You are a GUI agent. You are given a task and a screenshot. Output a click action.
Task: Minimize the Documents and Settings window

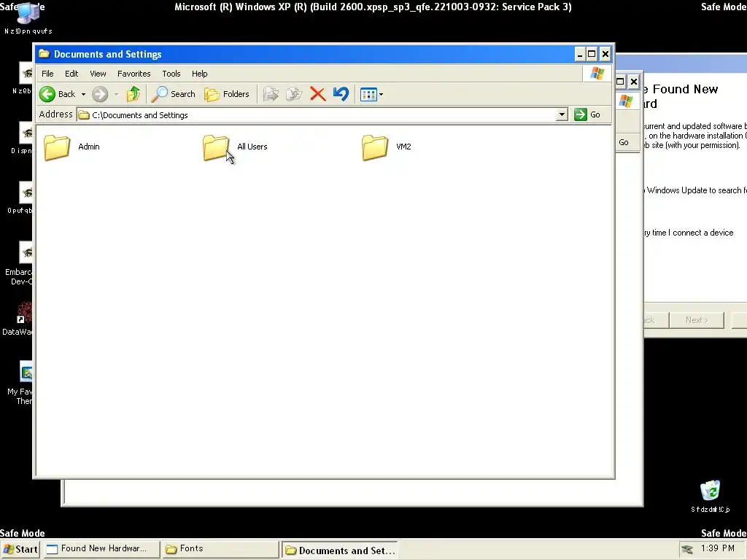(x=579, y=54)
